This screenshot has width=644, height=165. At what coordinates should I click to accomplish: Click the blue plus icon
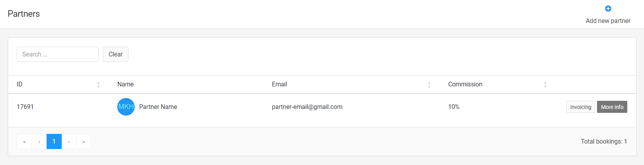[608, 9]
